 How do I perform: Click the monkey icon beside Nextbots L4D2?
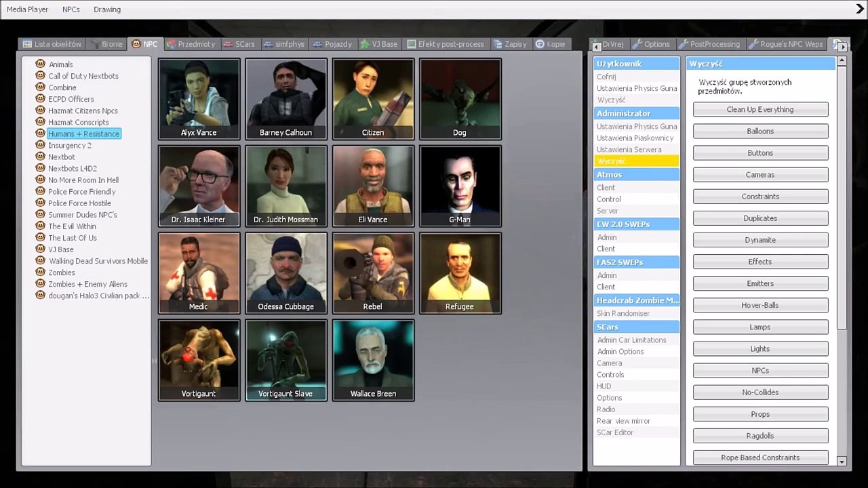click(41, 168)
